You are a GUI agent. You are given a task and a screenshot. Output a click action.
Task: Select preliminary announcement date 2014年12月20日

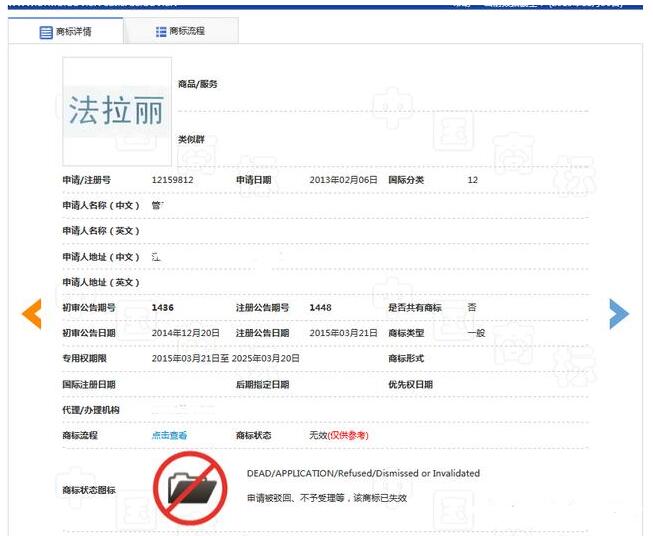pyautogui.click(x=186, y=333)
